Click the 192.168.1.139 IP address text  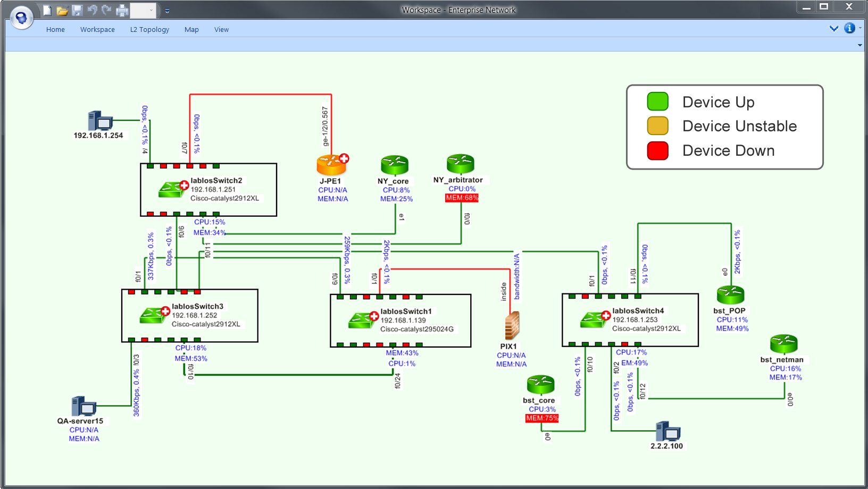[403, 321]
